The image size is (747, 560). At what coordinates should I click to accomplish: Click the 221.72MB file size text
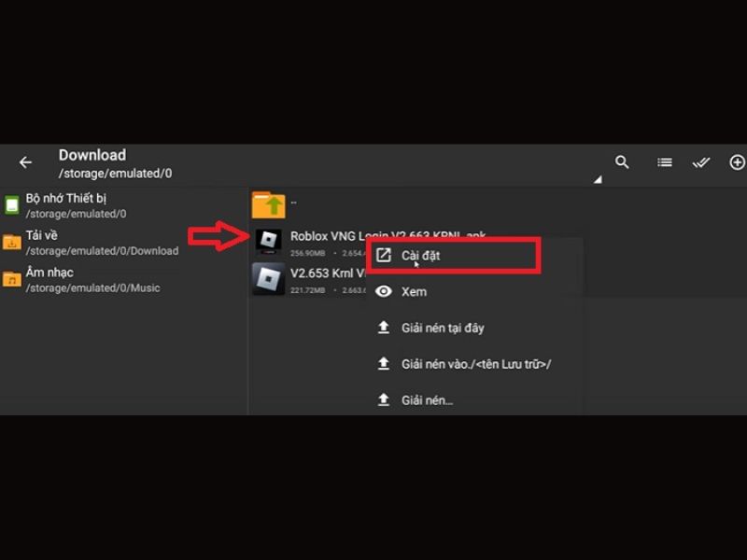pyautogui.click(x=308, y=290)
